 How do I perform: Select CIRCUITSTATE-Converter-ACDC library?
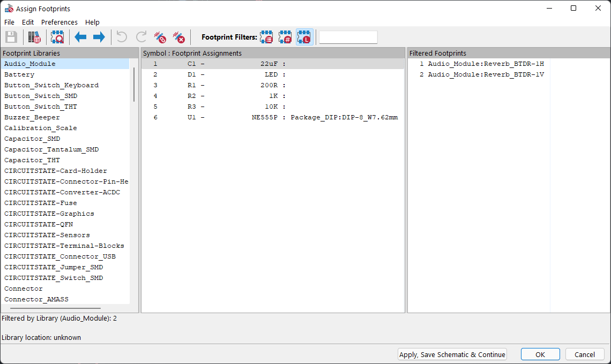[65, 192]
